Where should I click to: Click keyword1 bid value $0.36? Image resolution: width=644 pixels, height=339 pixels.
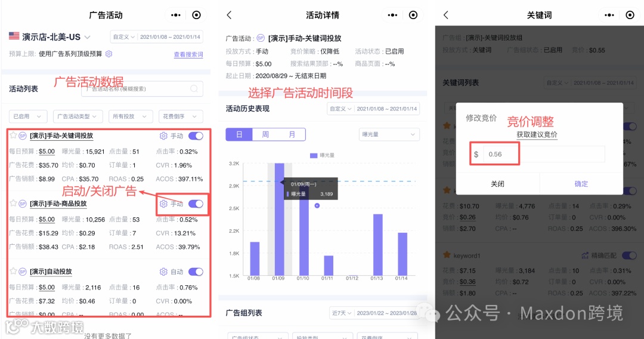[467, 282]
